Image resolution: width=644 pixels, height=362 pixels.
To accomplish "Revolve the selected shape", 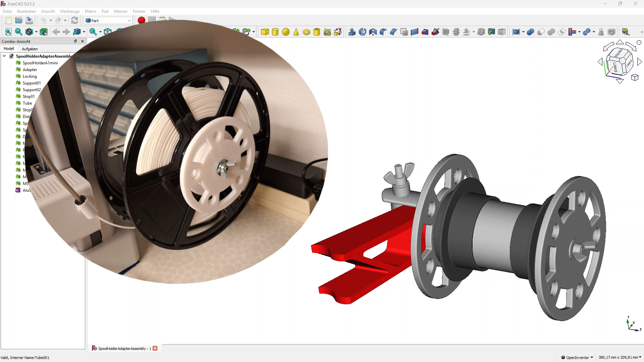I will tap(363, 32).
